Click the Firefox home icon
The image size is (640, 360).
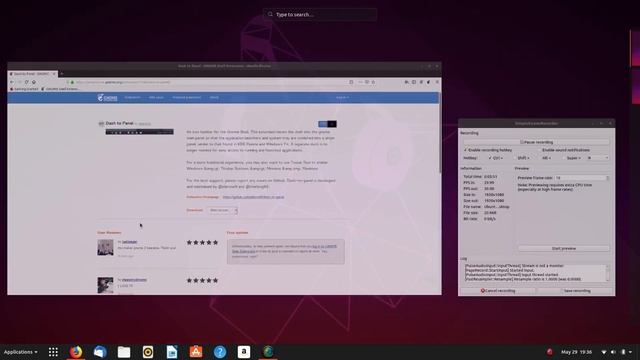(x=34, y=82)
